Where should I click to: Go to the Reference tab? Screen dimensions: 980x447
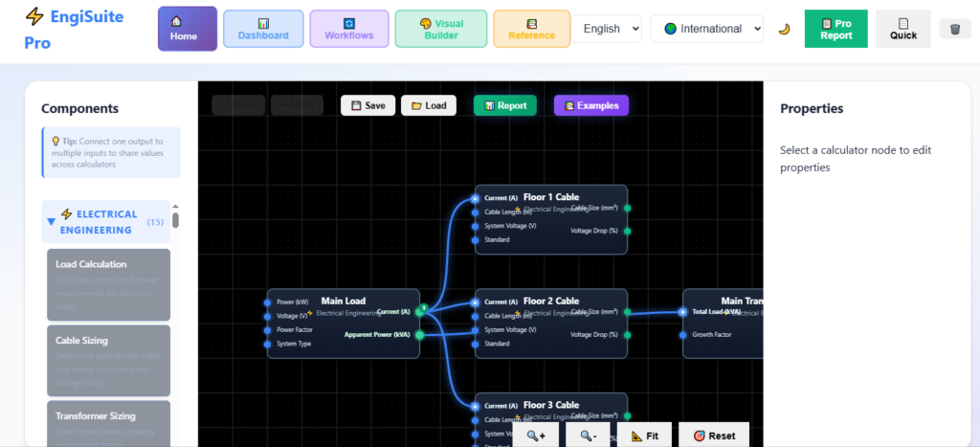[x=531, y=29]
